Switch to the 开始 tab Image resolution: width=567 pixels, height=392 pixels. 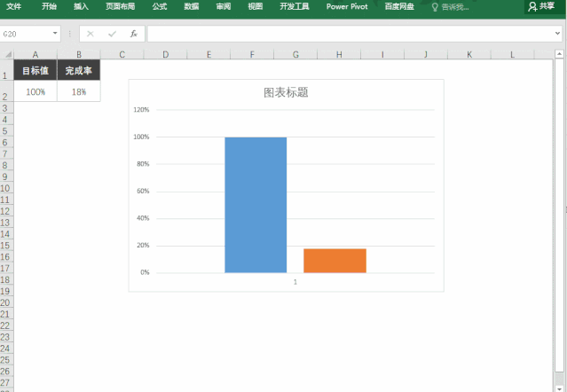pyautogui.click(x=49, y=6)
